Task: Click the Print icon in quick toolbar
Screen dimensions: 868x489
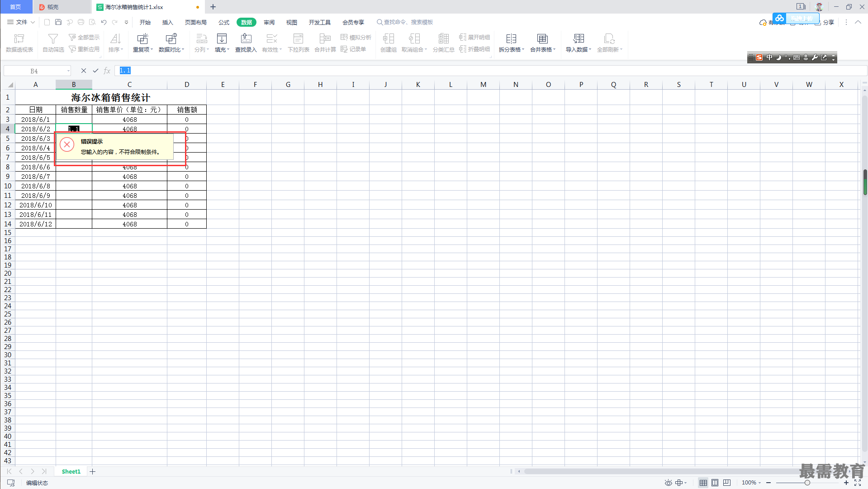Action: [81, 22]
